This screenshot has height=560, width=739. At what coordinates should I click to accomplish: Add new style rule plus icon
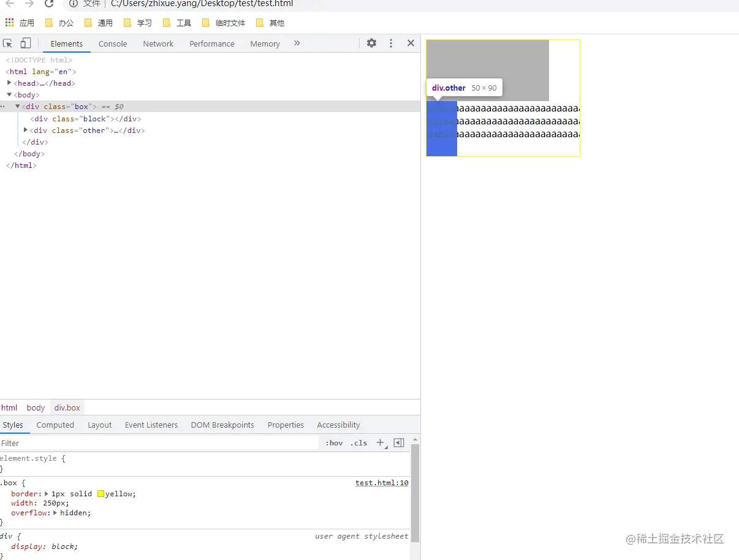[381, 443]
